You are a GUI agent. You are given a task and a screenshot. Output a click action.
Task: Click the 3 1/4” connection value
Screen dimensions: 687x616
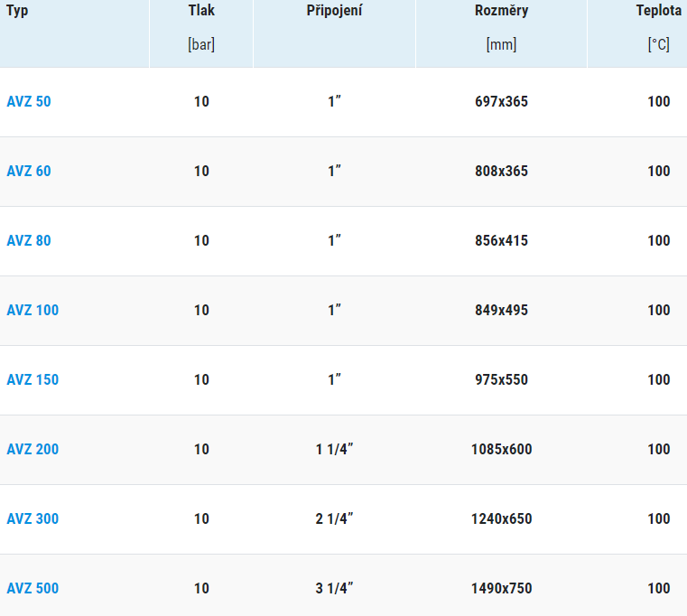pos(334,588)
